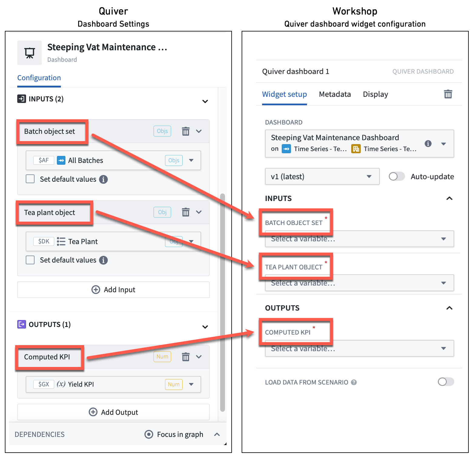This screenshot has width=476, height=459.
Task: Click Focus in graph
Action: [x=174, y=434]
